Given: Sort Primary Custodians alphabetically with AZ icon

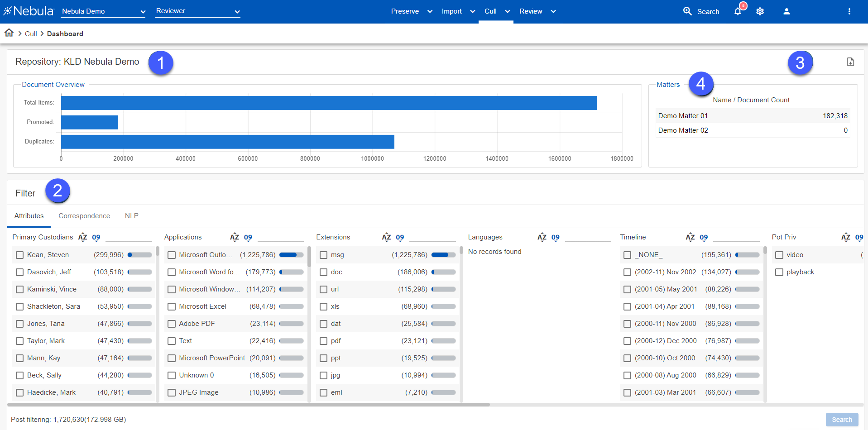Looking at the screenshot, I should [82, 237].
